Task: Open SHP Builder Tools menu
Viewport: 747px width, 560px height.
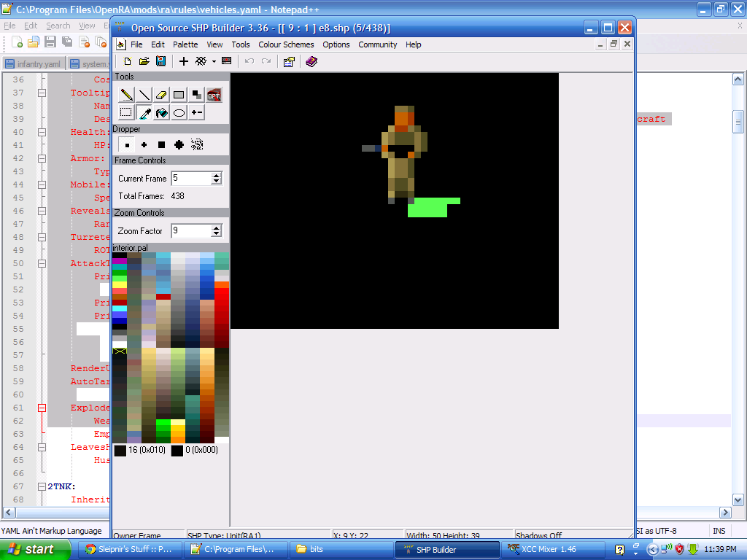Action: 241,44
